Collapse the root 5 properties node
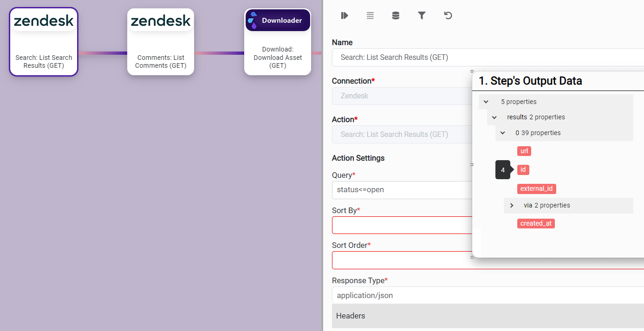 coord(486,102)
